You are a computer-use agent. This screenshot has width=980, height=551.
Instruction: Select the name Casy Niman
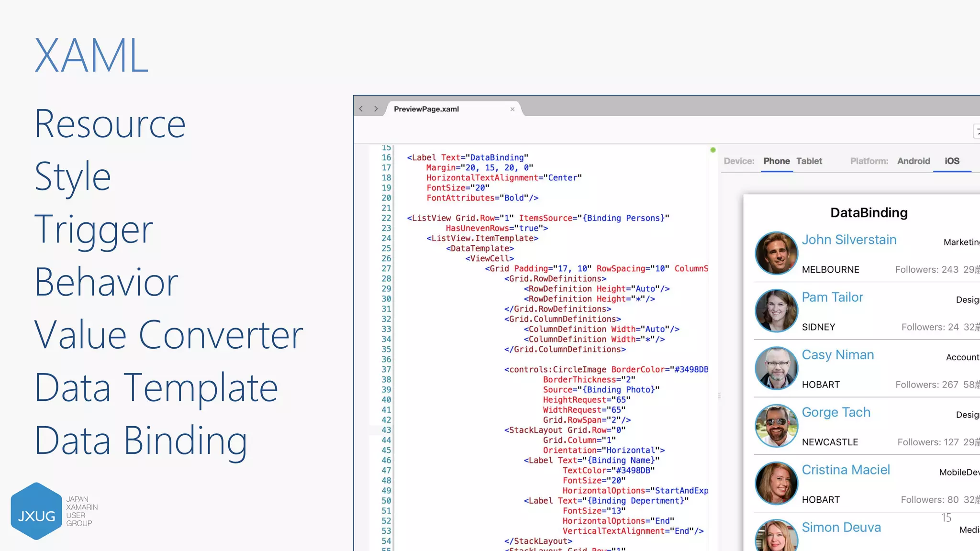tap(838, 355)
